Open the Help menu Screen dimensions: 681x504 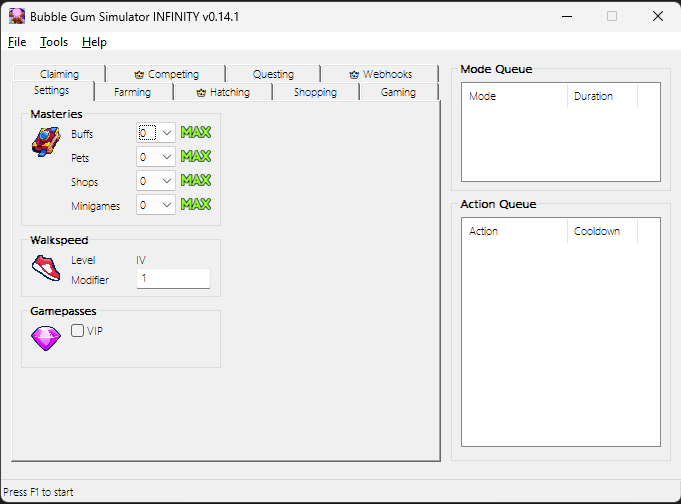pyautogui.click(x=94, y=42)
